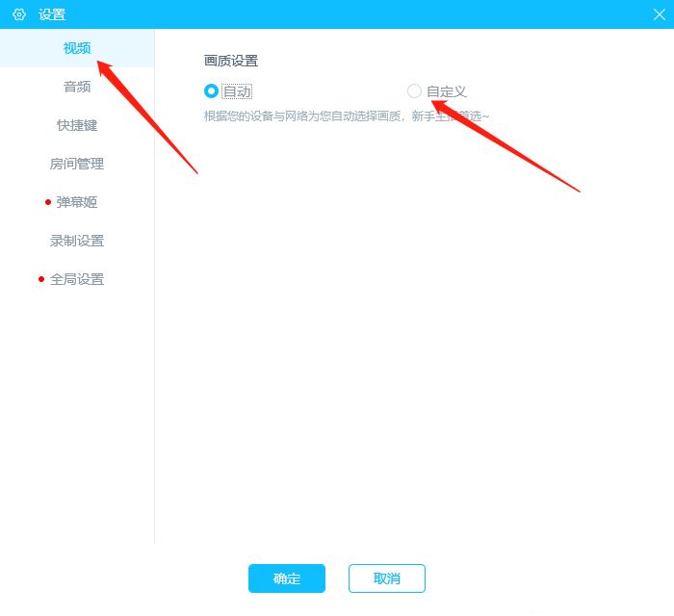This screenshot has height=616, width=674.
Task: Click the 画质设置 section heading
Action: (231, 61)
